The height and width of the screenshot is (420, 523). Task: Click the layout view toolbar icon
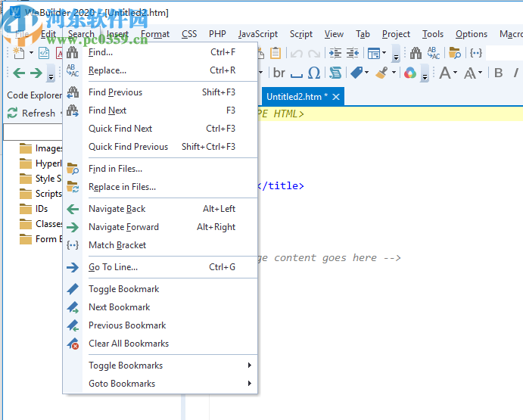pos(374,53)
